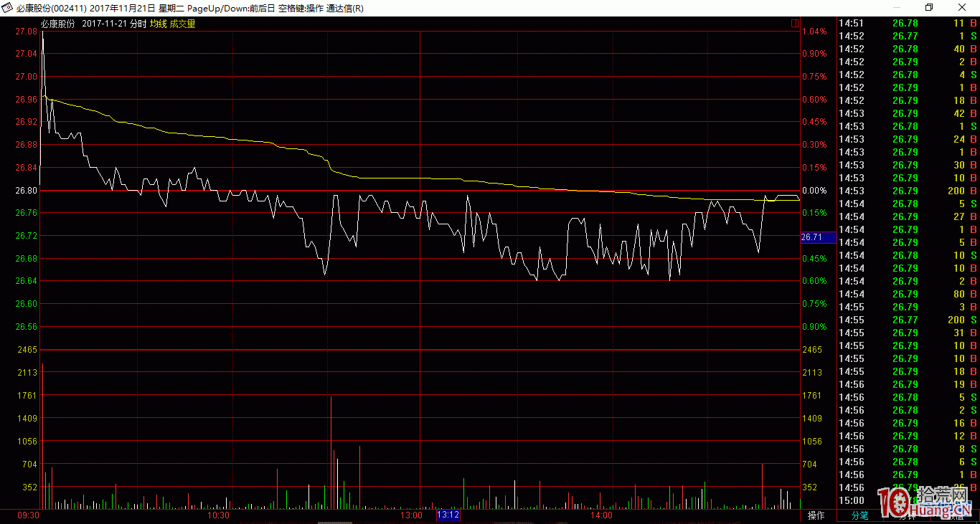Click the 均线 legend label
This screenshot has height=524, width=980.
[x=158, y=24]
